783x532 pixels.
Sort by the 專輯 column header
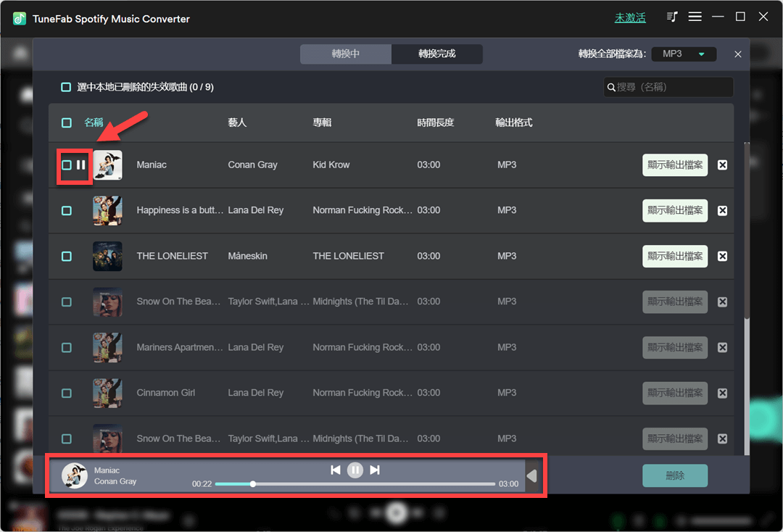[322, 122]
